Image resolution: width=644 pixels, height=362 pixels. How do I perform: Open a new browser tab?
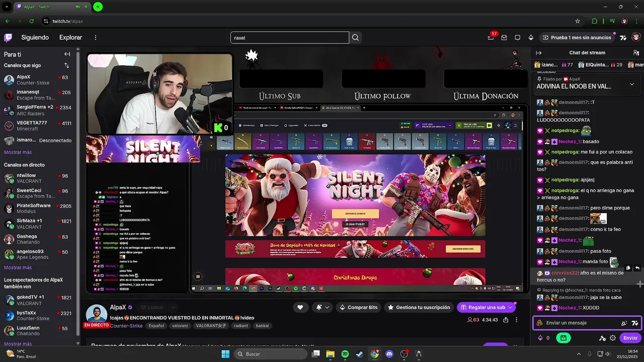click(x=98, y=7)
